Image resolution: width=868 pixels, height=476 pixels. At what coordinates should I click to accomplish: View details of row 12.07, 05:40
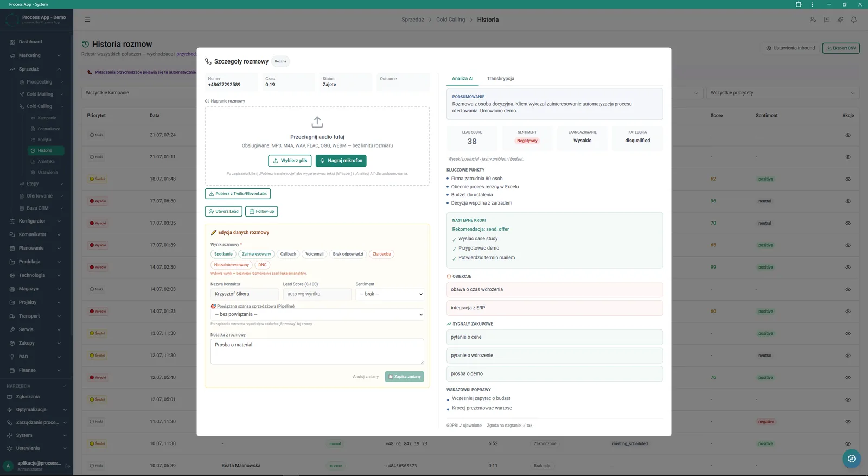click(848, 377)
